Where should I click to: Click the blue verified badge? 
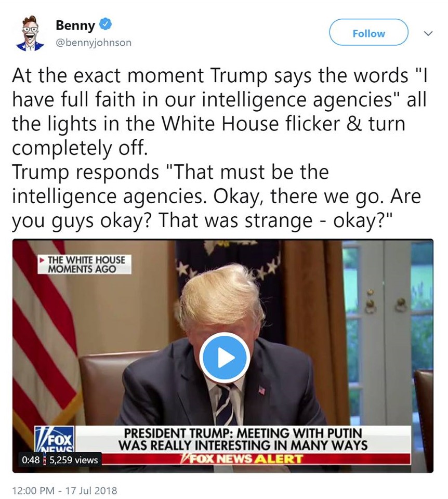106,24
